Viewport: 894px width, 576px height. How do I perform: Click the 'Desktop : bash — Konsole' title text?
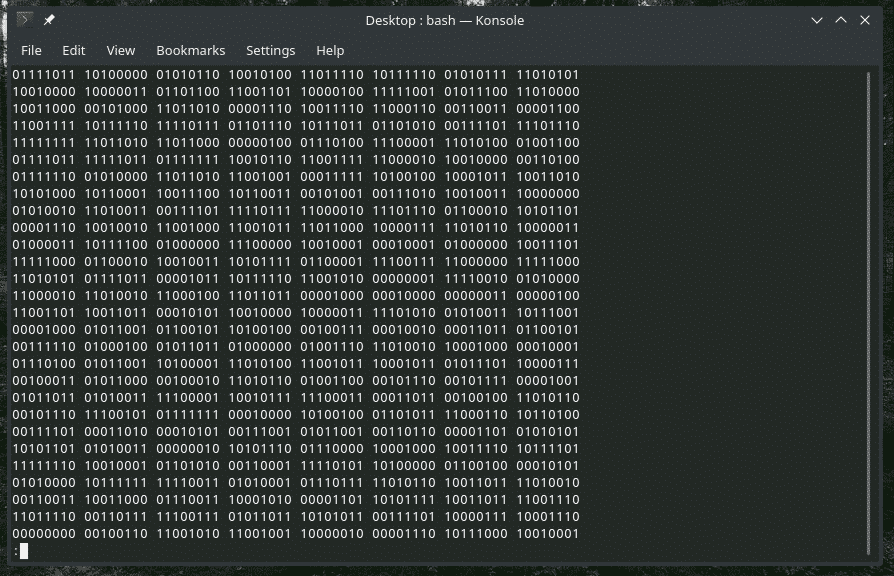tap(444, 20)
